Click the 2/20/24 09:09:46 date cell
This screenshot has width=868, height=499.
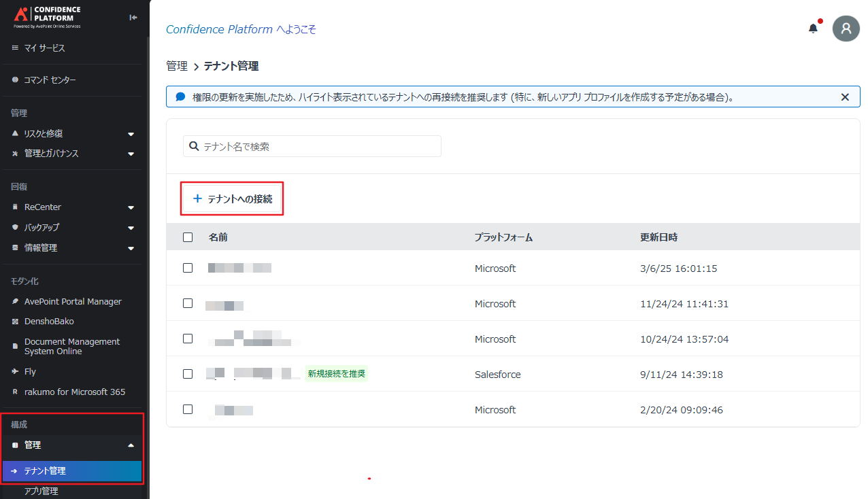[682, 410]
